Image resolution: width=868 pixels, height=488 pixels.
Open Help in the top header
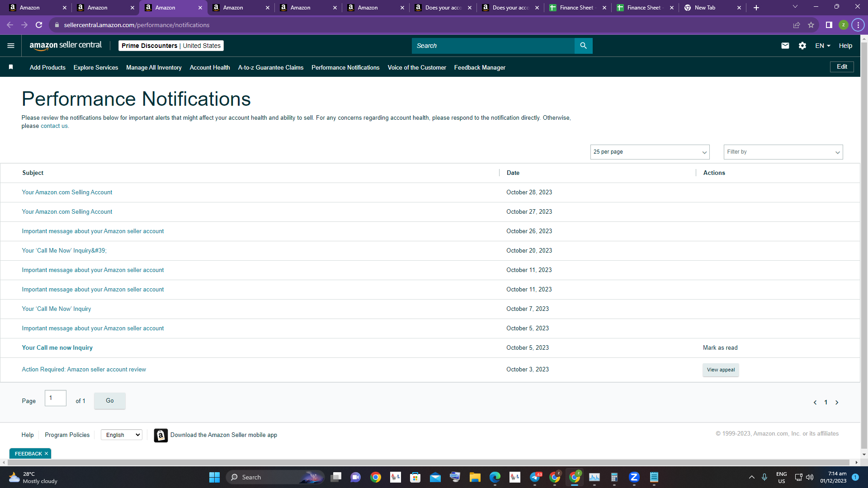[845, 46]
